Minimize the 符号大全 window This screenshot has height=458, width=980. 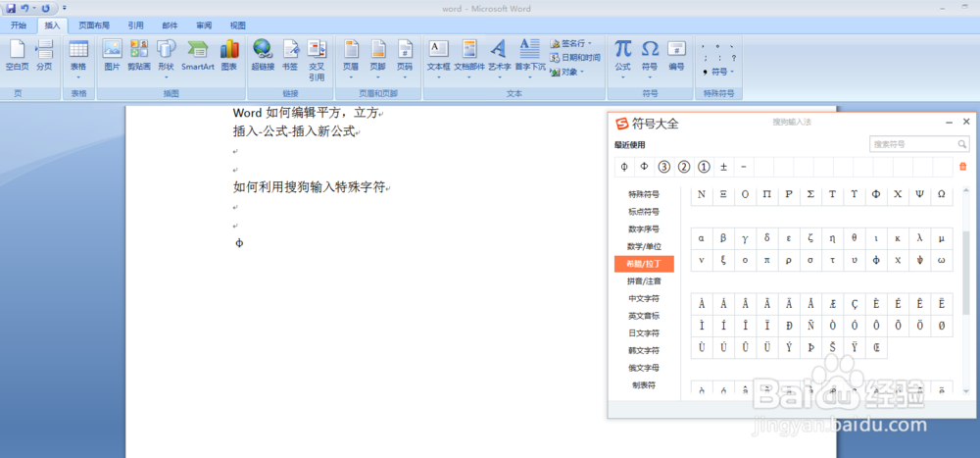pyautogui.click(x=950, y=123)
